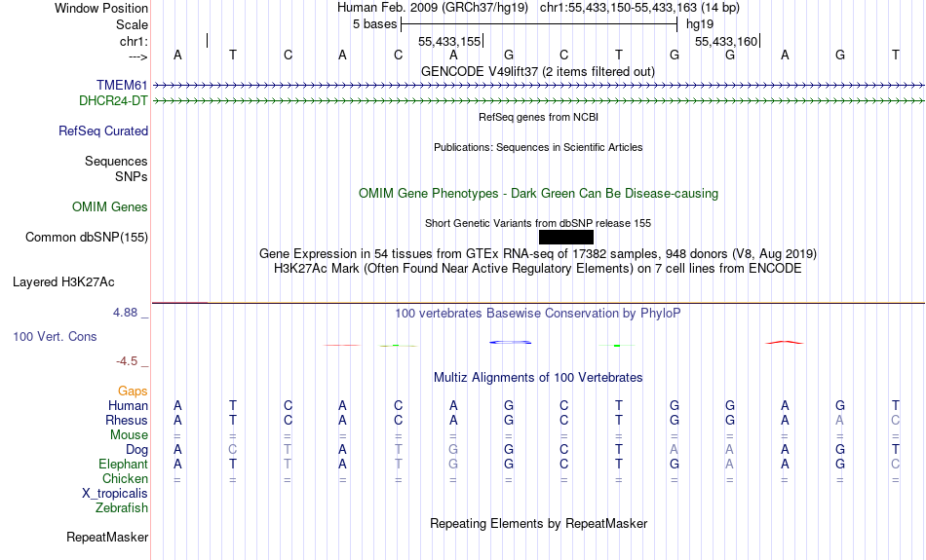Click the hg19 label beside scale bar

click(x=700, y=24)
